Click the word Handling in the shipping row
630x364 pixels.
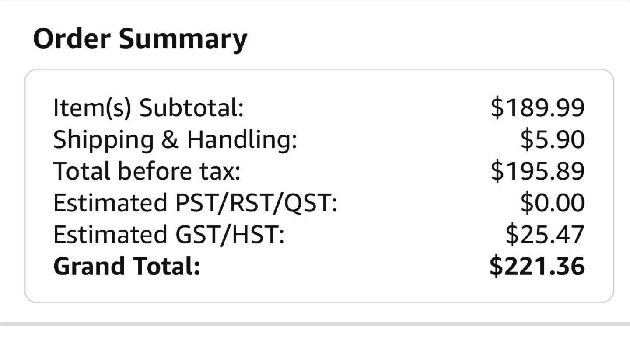(x=241, y=140)
